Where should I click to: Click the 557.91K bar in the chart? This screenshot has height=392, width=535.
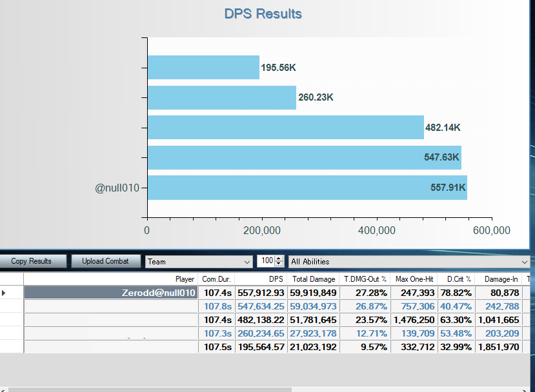pyautogui.click(x=307, y=188)
